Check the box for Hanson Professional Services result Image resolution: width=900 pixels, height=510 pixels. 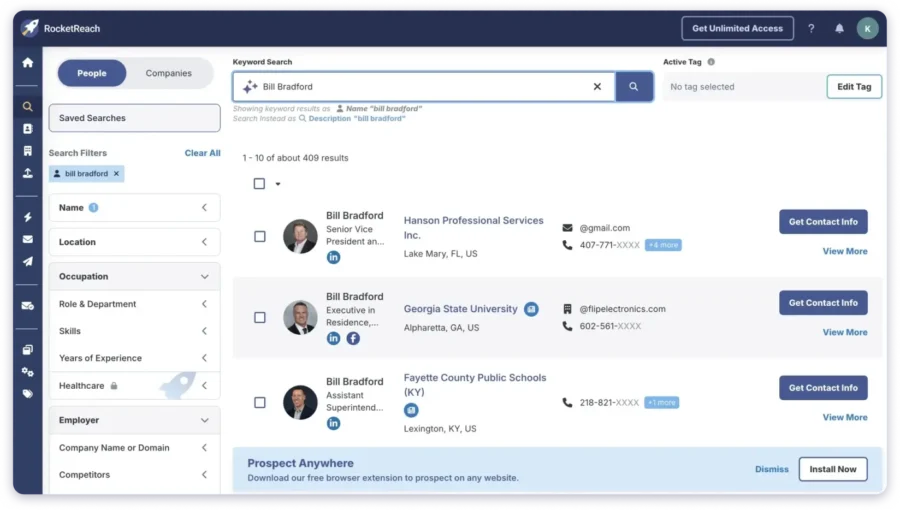pos(260,237)
